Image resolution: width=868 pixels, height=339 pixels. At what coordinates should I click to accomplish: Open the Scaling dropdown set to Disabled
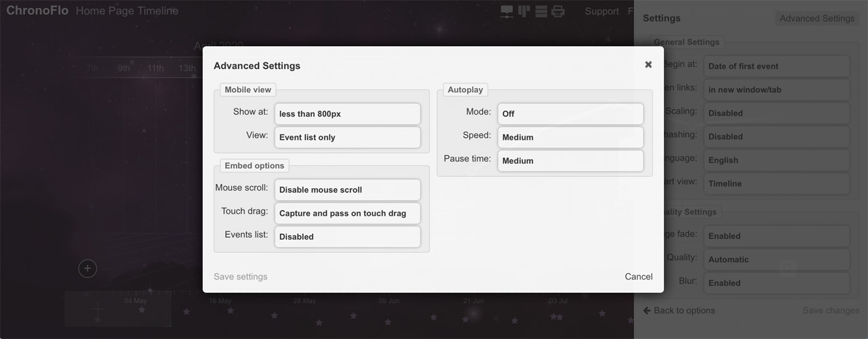pos(776,113)
